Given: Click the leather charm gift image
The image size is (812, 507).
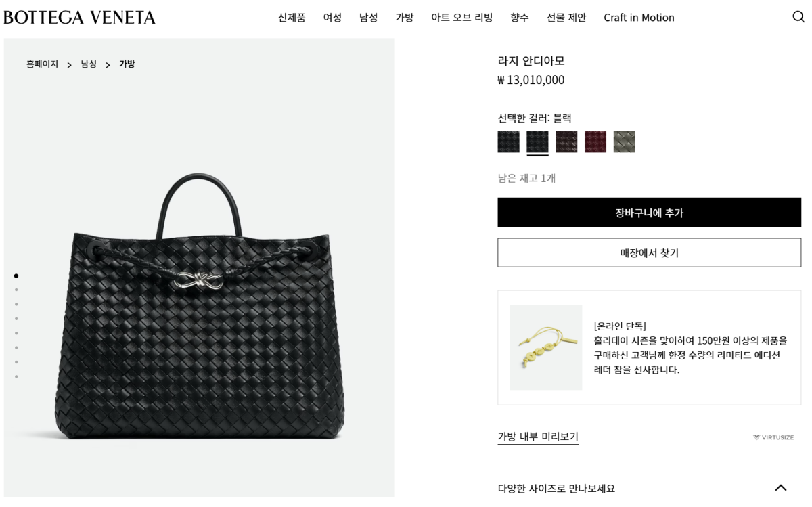Looking at the screenshot, I should tap(545, 347).
